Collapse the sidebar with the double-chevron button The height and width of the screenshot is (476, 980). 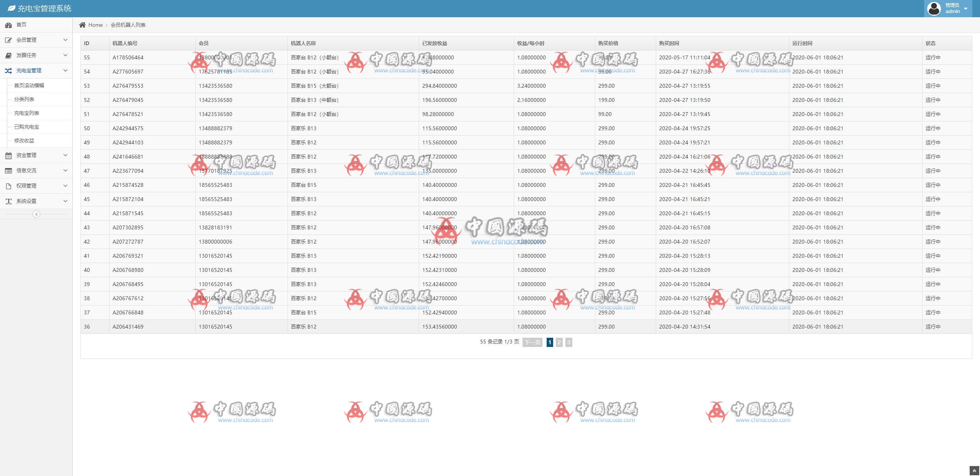(36, 214)
